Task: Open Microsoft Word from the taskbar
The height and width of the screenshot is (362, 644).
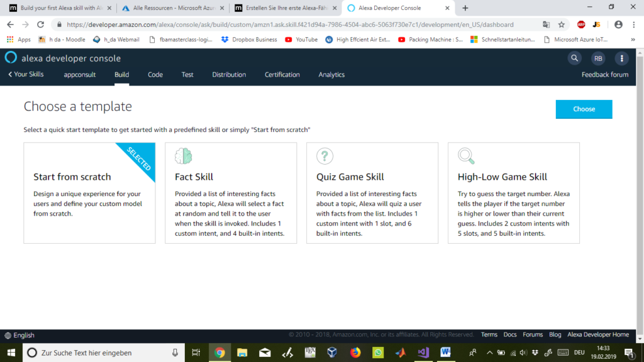Action: [446, 353]
